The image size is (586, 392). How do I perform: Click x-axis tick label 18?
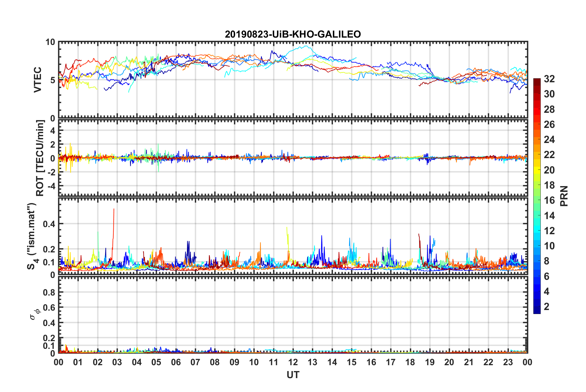pos(410,362)
